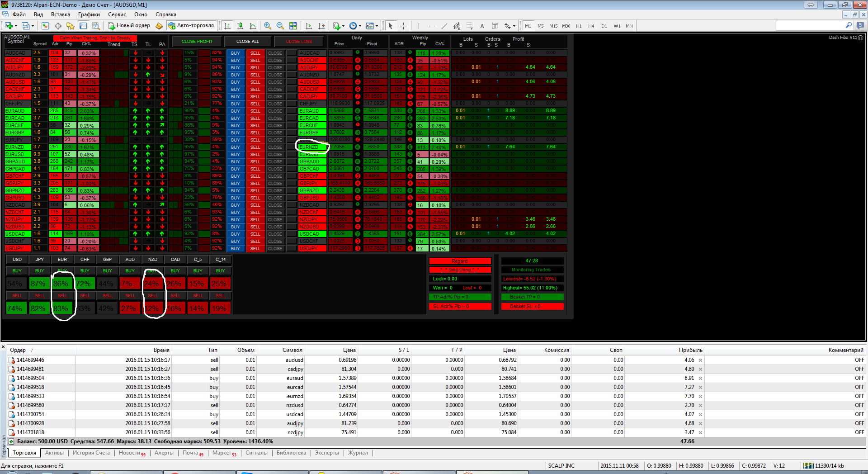The height and width of the screenshot is (474, 868).
Task: Show the Market Watch window icon
Action: tap(45, 26)
